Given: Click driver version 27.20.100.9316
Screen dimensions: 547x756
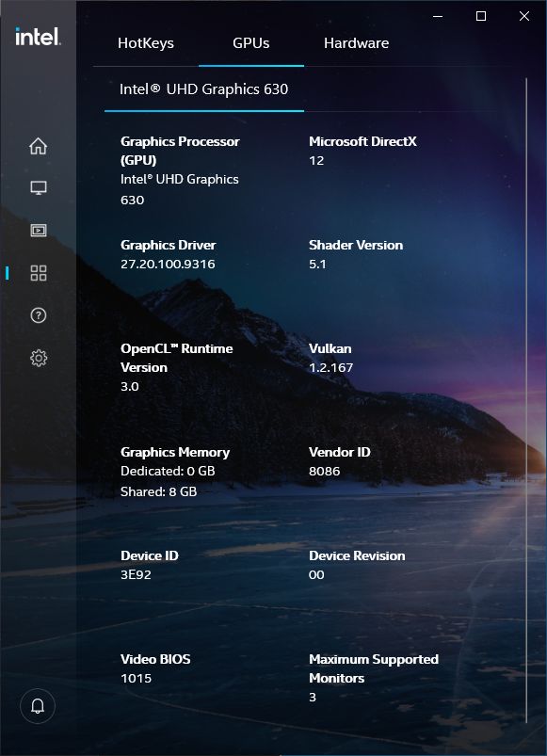Looking at the screenshot, I should coord(168,265).
